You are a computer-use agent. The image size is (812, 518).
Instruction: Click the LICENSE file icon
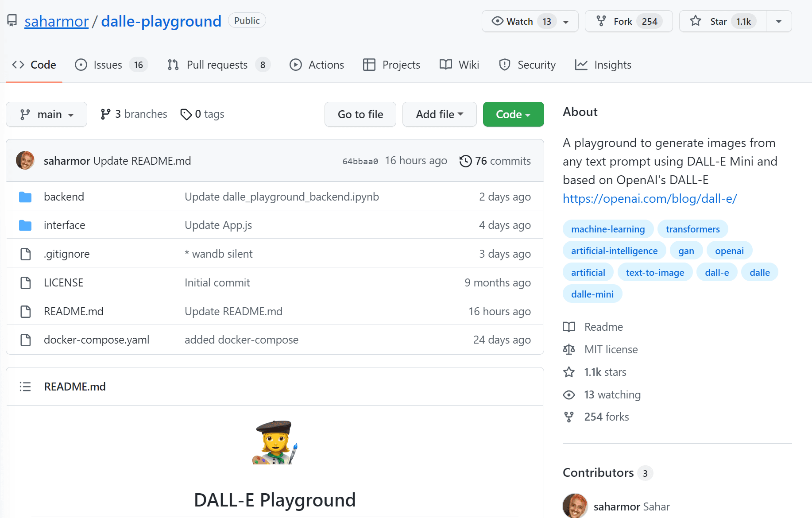(26, 282)
